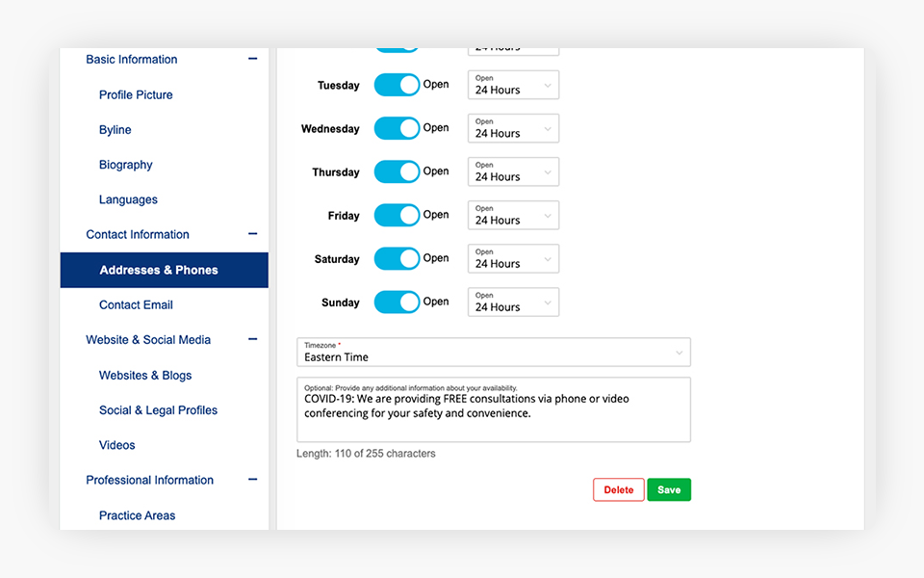Go to Addresses & Phones section
Screen dimensions: 924x578
point(159,270)
